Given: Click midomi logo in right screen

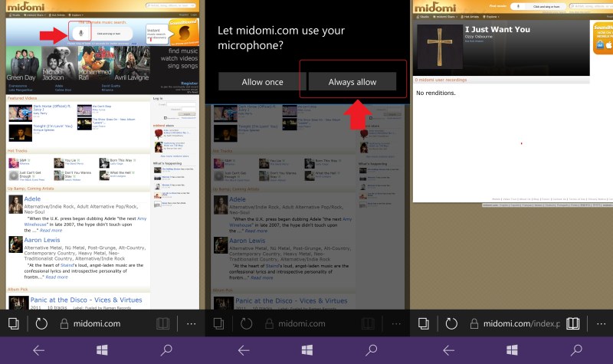Looking at the screenshot, I should [x=435, y=7].
